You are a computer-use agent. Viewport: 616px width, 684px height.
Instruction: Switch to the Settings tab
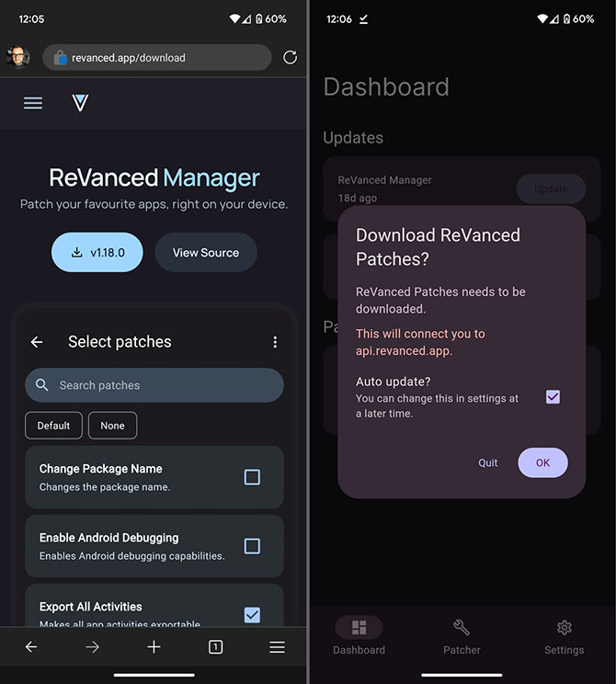tap(565, 637)
